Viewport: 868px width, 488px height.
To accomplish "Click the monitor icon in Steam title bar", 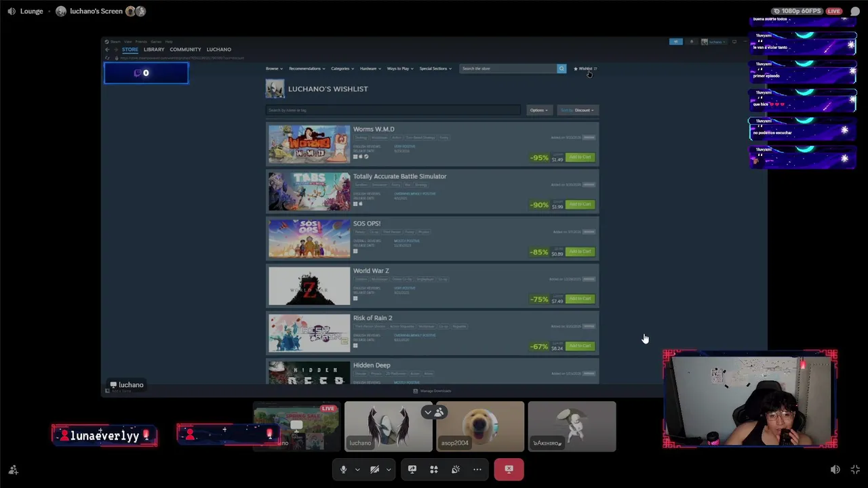I will pyautogui.click(x=734, y=41).
